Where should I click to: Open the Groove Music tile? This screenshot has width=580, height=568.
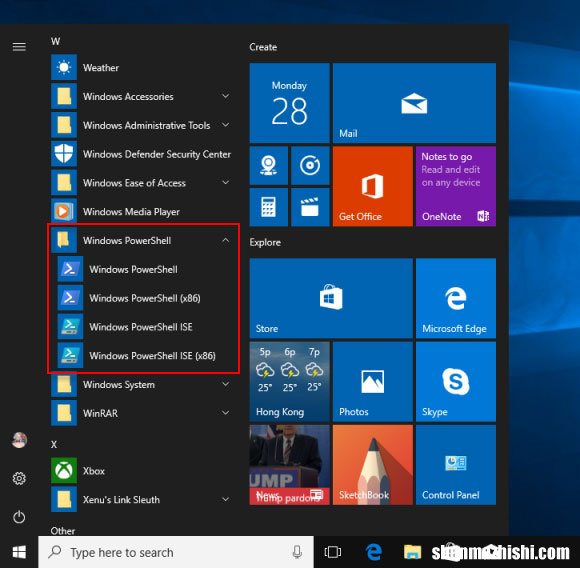pyautogui.click(x=310, y=165)
